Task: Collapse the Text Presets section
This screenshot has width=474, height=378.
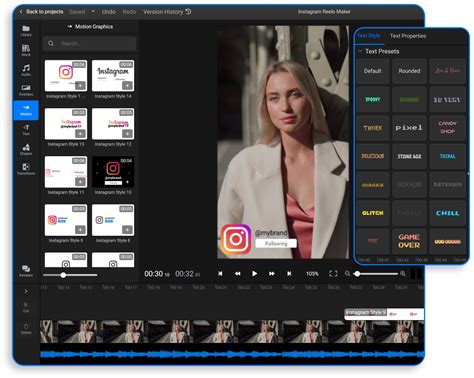Action: (x=360, y=51)
